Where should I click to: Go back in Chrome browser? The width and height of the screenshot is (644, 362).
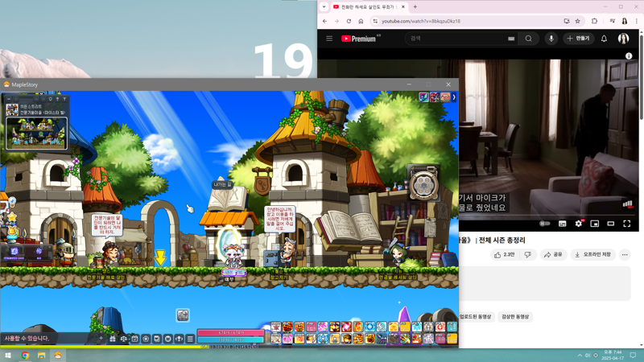pos(324,22)
